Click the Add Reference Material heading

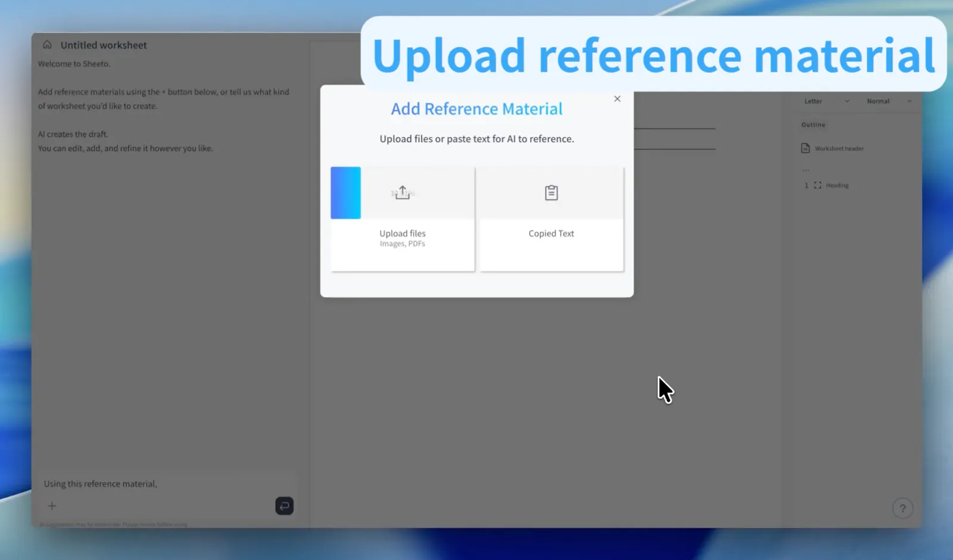pyautogui.click(x=476, y=109)
